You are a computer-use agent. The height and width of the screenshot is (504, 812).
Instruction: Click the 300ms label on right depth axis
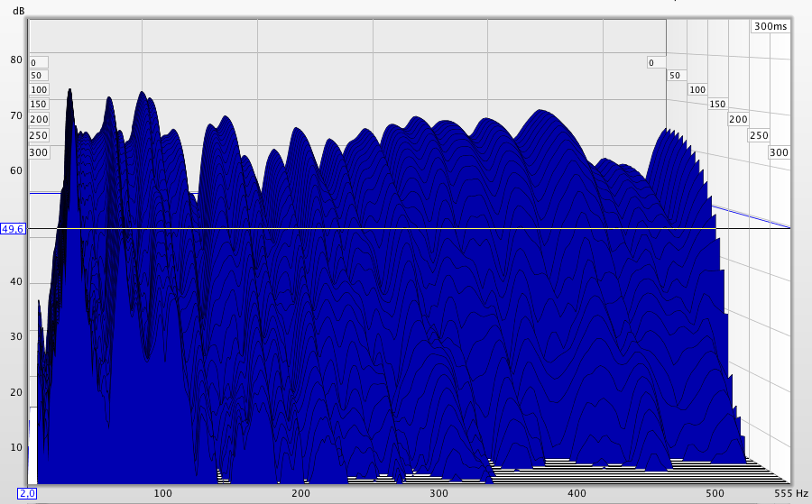tap(779, 152)
